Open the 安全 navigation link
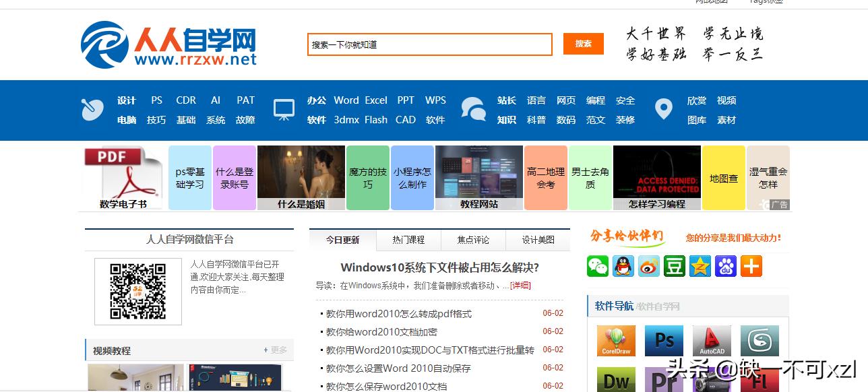Screen dimensions: 868x392 tap(625, 100)
